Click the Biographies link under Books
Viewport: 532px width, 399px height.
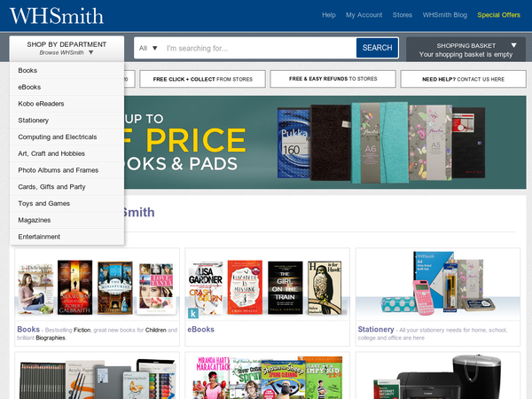(51, 338)
